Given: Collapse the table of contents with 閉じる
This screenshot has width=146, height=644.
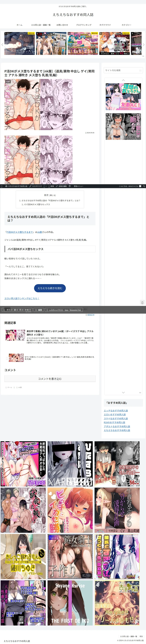Looking at the screenshot, I should (53, 195).
